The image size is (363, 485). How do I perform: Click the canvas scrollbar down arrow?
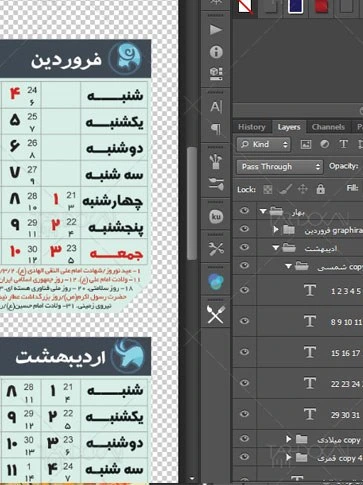coord(192,479)
